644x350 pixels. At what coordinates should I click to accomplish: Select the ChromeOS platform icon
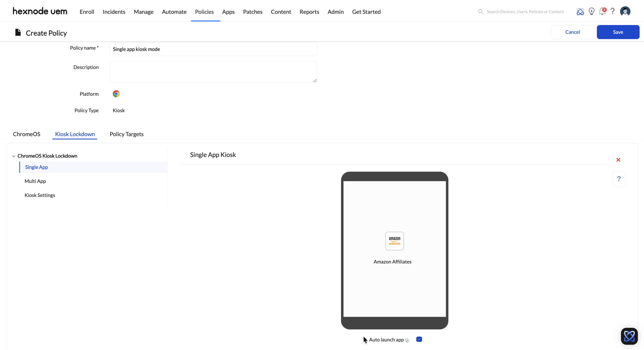[x=116, y=93]
